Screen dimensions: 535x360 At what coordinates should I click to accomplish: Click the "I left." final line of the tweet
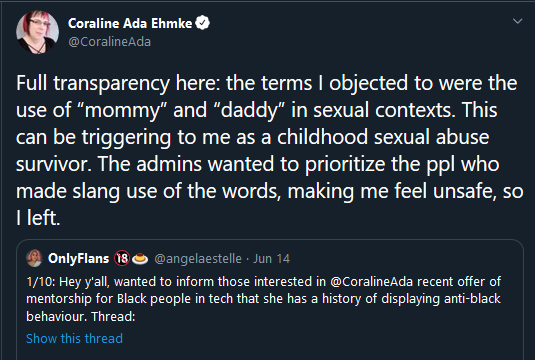click(x=38, y=218)
